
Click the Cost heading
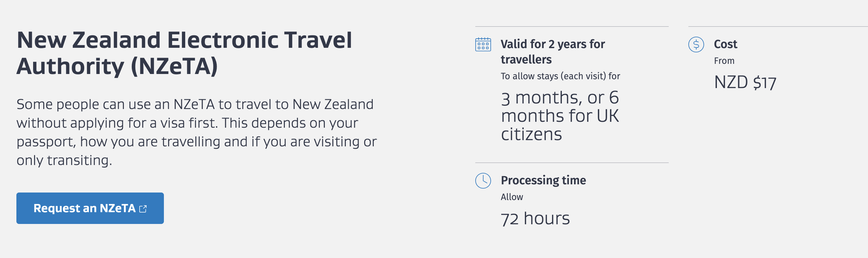coord(725,44)
